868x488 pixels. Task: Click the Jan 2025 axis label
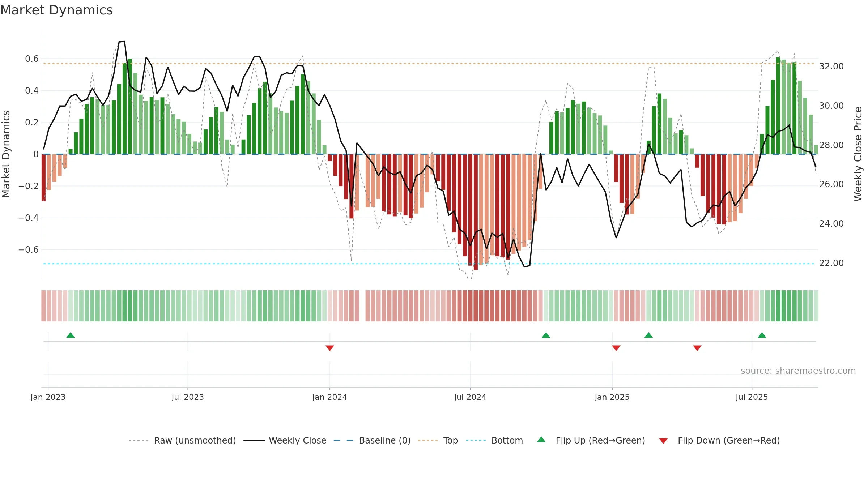612,397
